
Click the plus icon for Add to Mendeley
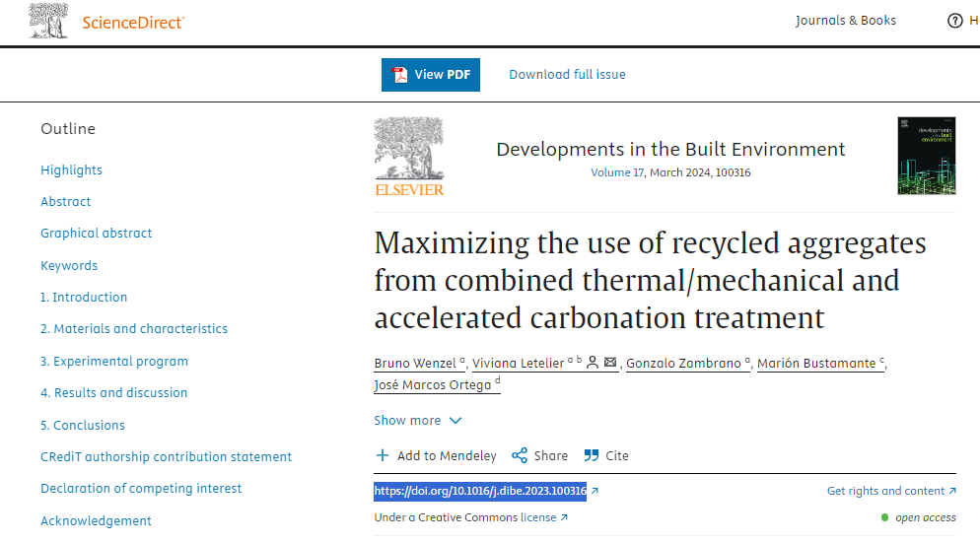click(383, 455)
